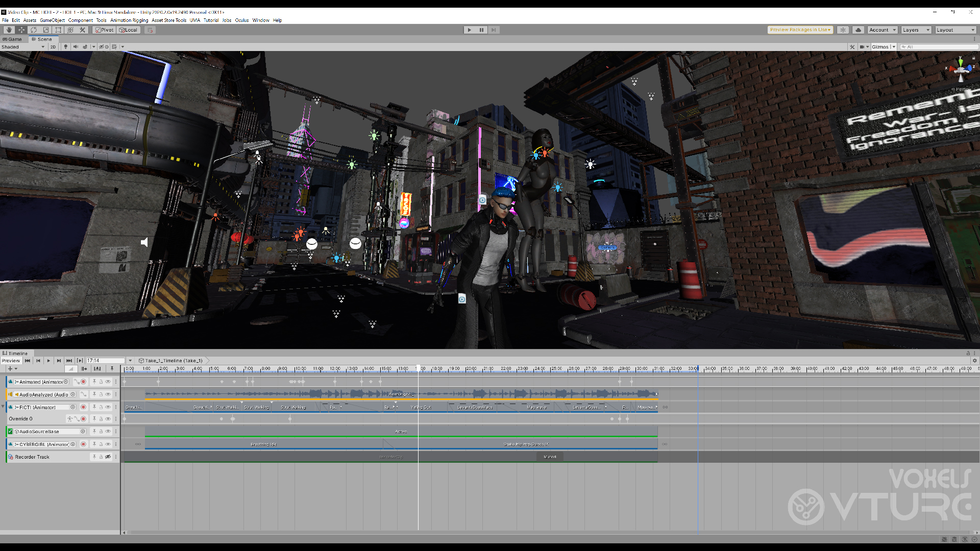Enable recording on Animated track

83,382
